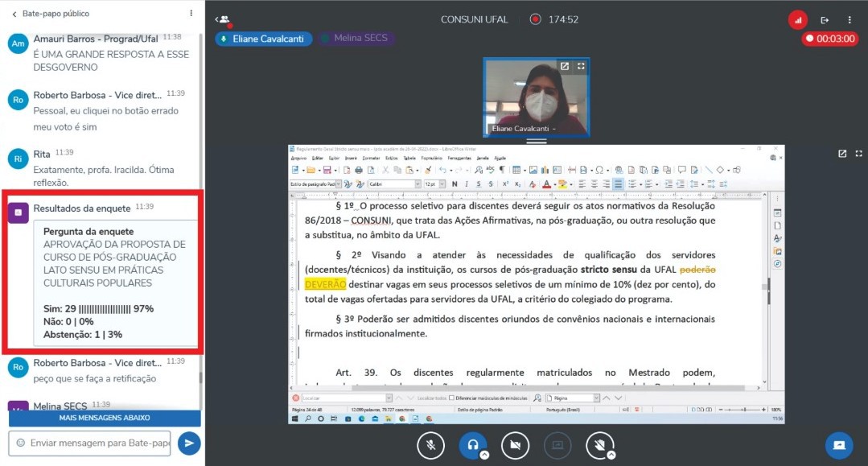
Task: Open the meeting options three-dot menu
Action: [849, 19]
